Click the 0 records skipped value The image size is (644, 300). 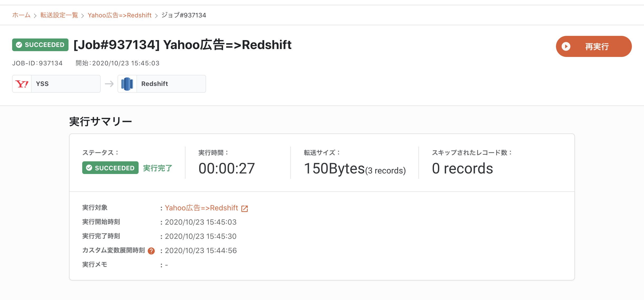click(x=462, y=168)
